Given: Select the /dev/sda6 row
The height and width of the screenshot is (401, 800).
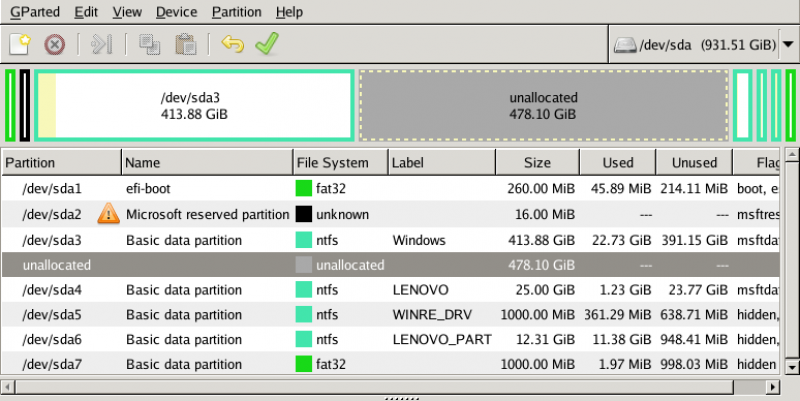Looking at the screenshot, I should pos(390,339).
